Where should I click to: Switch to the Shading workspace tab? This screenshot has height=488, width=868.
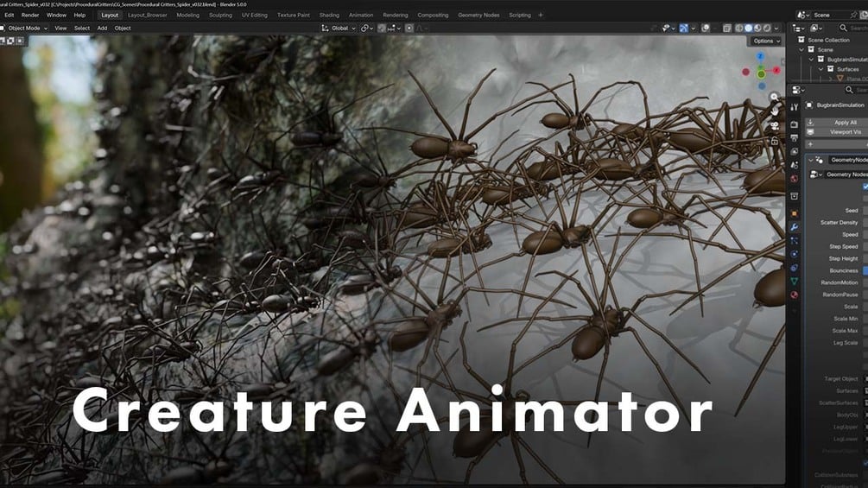(329, 15)
